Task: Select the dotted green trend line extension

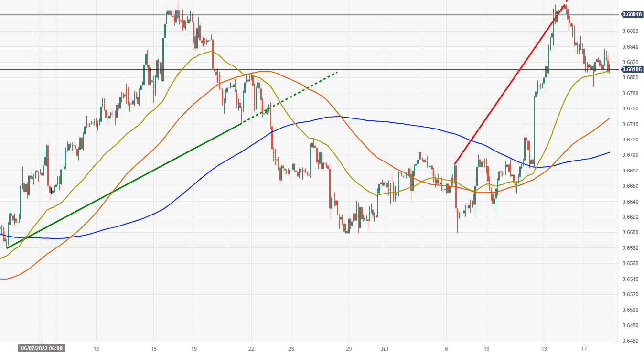Action: (x=290, y=97)
